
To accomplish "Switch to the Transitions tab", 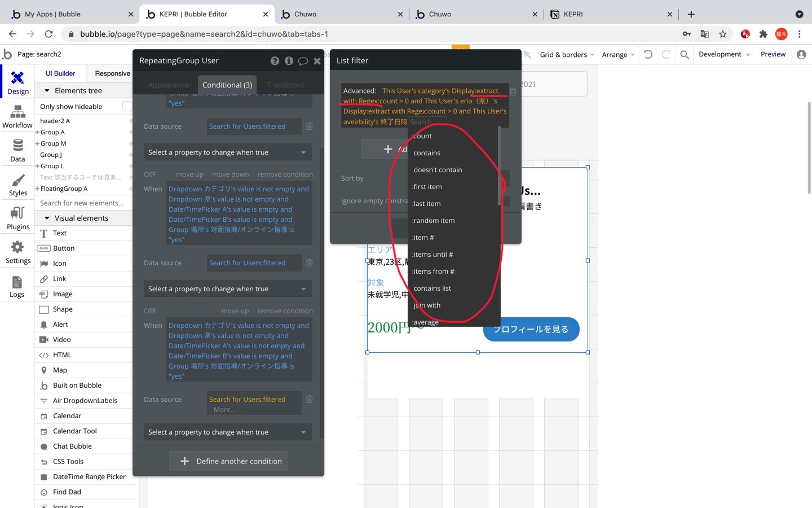I will (x=286, y=85).
